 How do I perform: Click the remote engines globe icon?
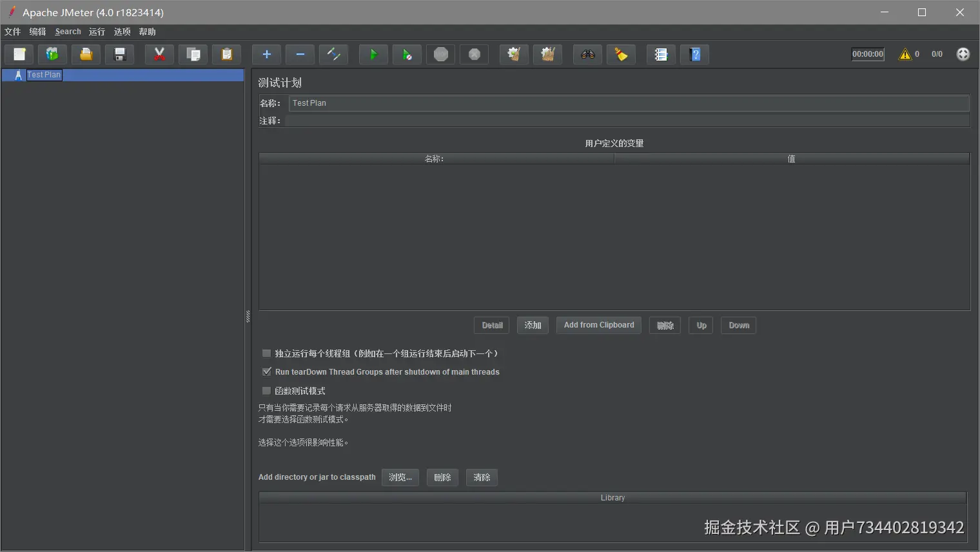point(963,54)
